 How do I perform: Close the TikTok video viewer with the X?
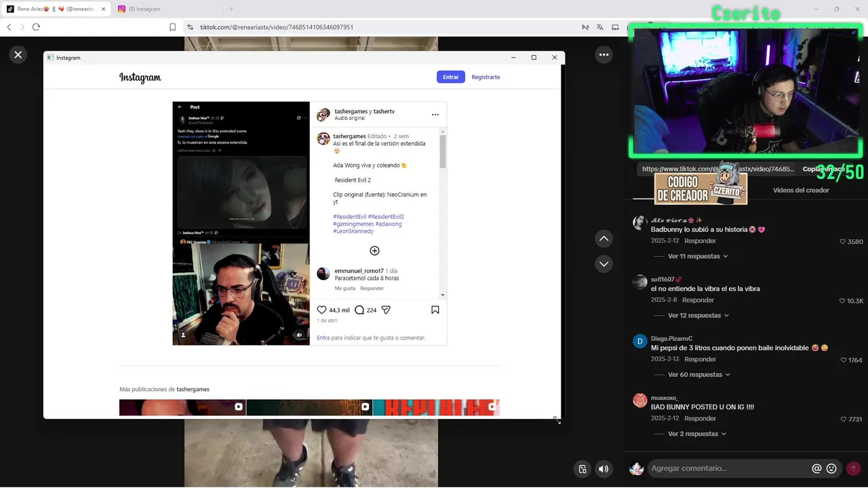click(18, 55)
